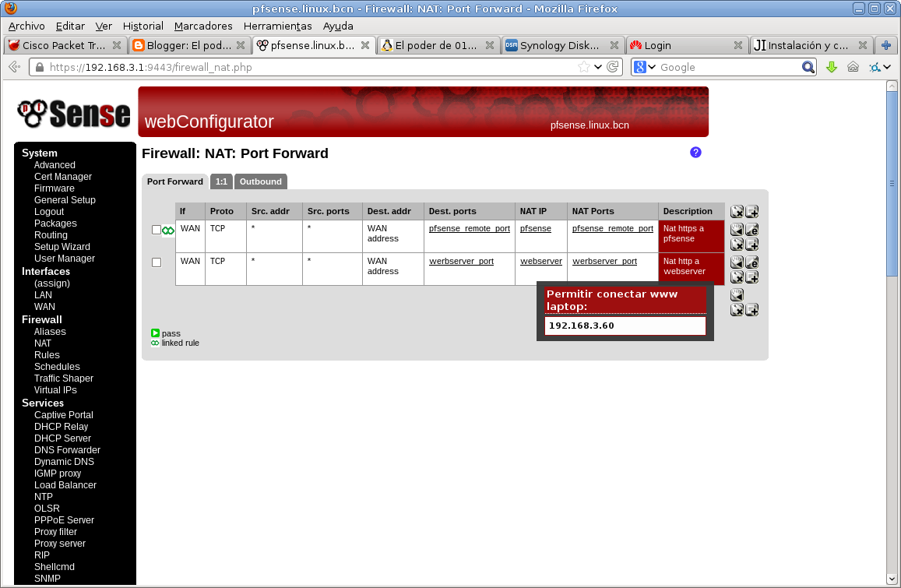
Task: Open the "Herramientas" menu
Action: coord(279,26)
